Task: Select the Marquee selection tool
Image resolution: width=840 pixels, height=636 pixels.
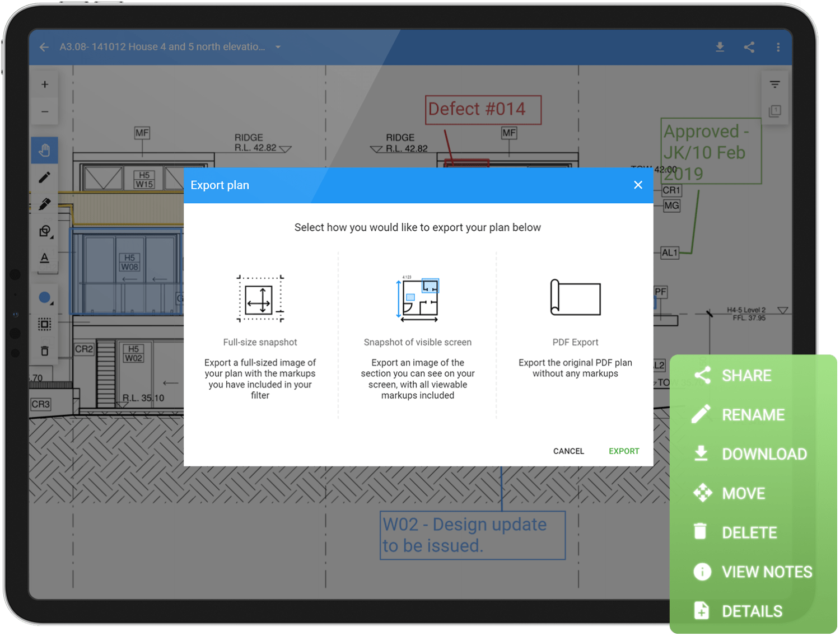Action: point(45,324)
